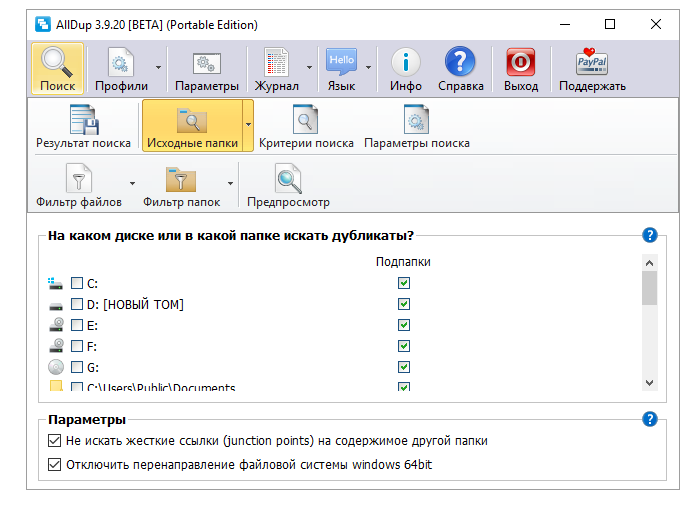Click the F: drive icon

56,346
